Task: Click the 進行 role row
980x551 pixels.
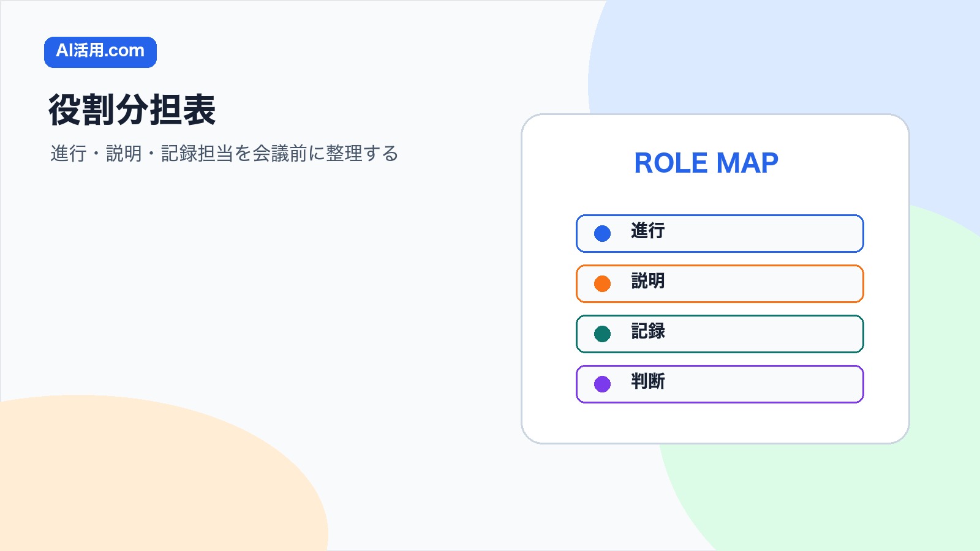Action: [720, 233]
